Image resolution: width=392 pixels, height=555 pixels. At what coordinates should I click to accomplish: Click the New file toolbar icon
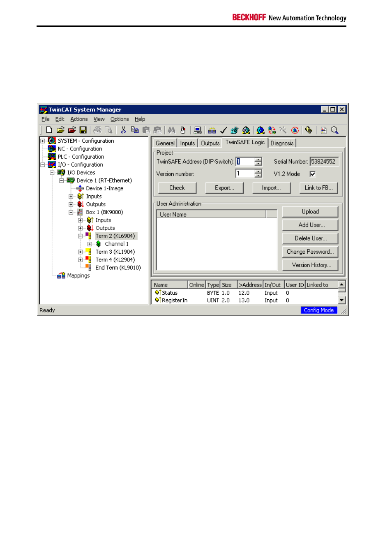pyautogui.click(x=49, y=130)
